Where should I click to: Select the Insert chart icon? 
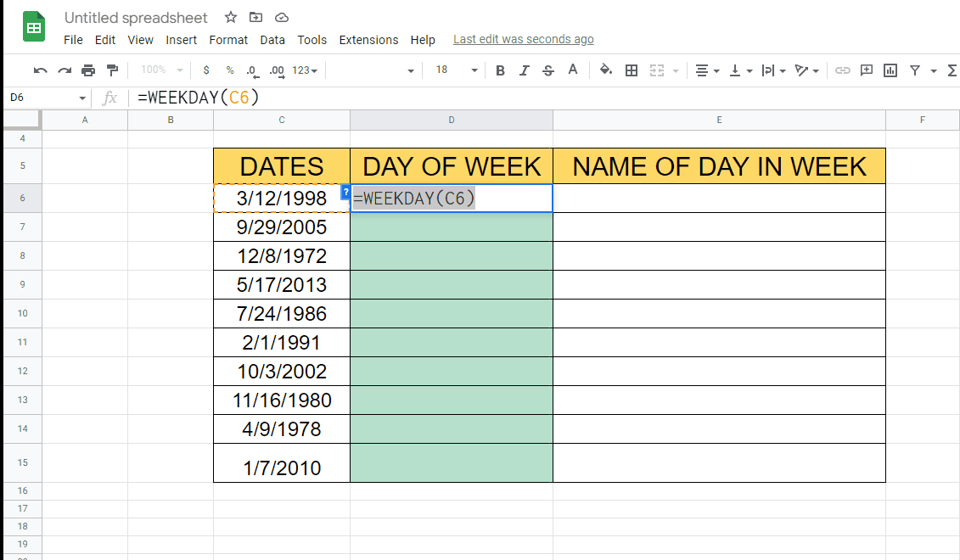click(x=890, y=70)
